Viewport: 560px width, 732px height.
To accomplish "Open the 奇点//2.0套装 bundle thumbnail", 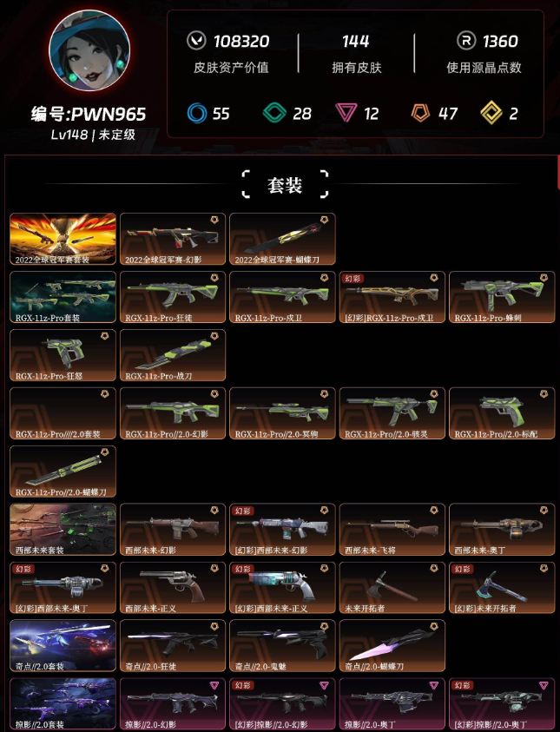I will click(x=63, y=646).
